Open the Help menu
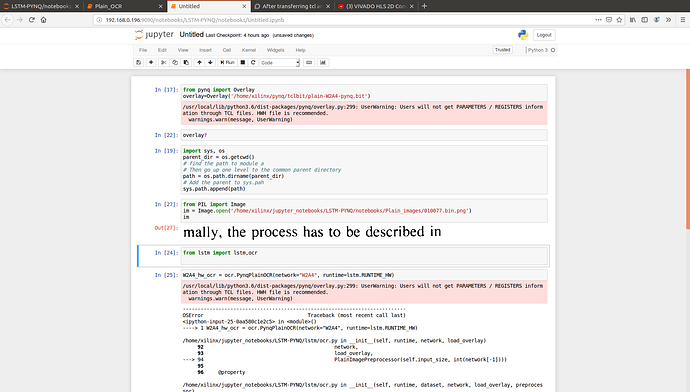This screenshot has height=392, width=690. point(301,50)
